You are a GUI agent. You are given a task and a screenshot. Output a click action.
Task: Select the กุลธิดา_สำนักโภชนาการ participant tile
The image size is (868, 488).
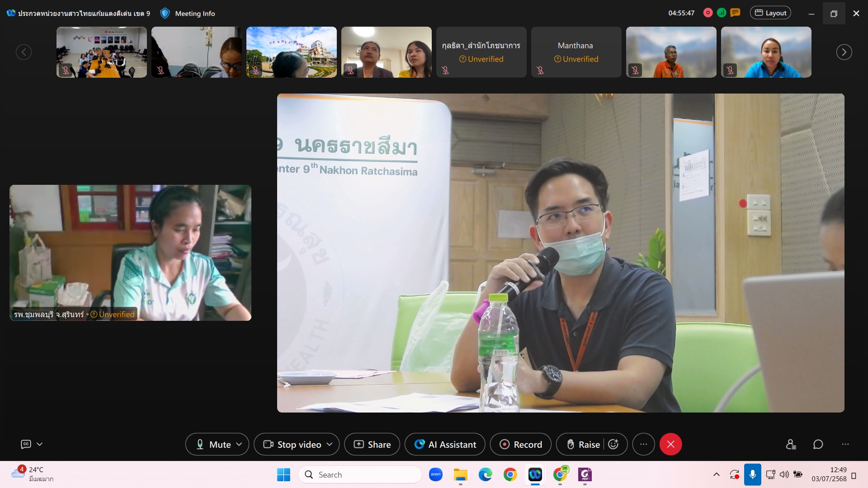481,52
